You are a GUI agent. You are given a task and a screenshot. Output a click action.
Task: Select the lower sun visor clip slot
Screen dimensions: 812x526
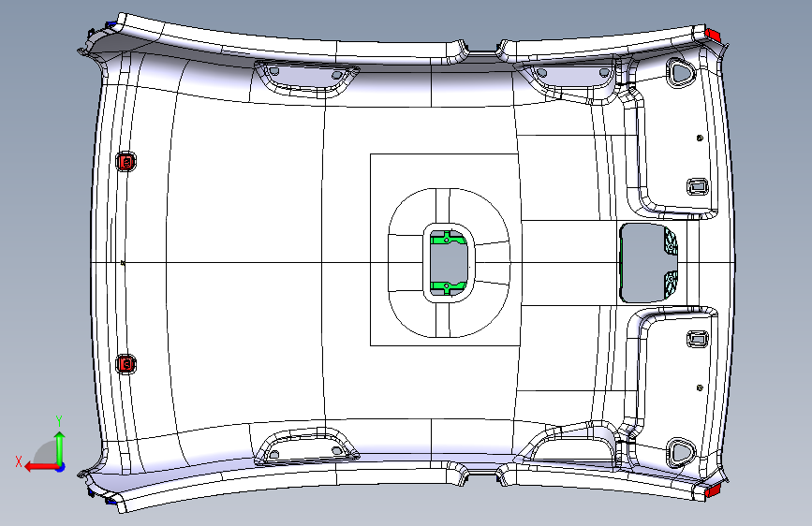click(x=697, y=339)
